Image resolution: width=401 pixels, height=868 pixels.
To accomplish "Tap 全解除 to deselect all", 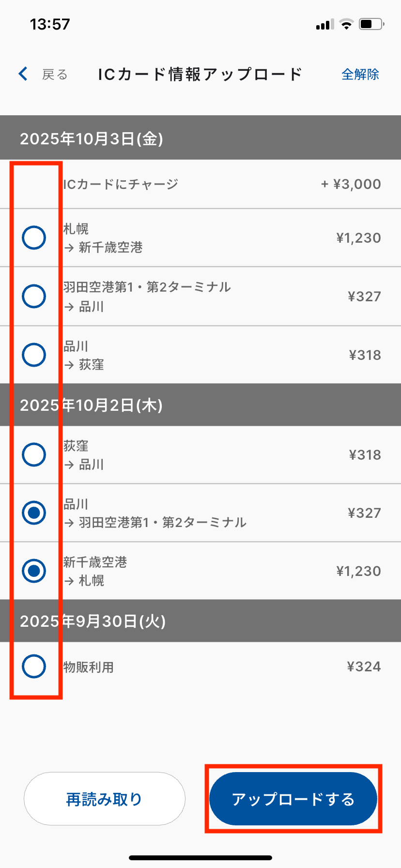I will tap(360, 75).
